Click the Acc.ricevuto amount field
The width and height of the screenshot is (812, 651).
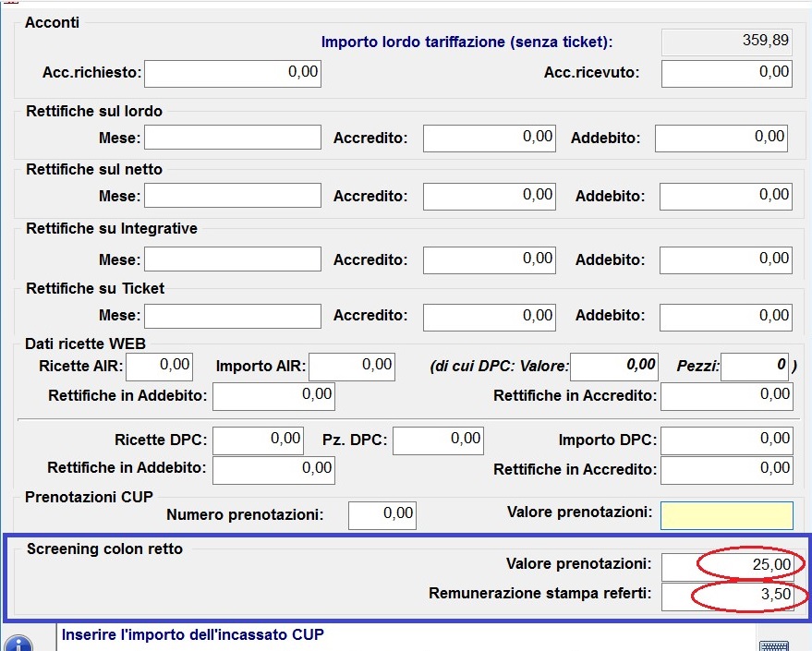point(726,74)
